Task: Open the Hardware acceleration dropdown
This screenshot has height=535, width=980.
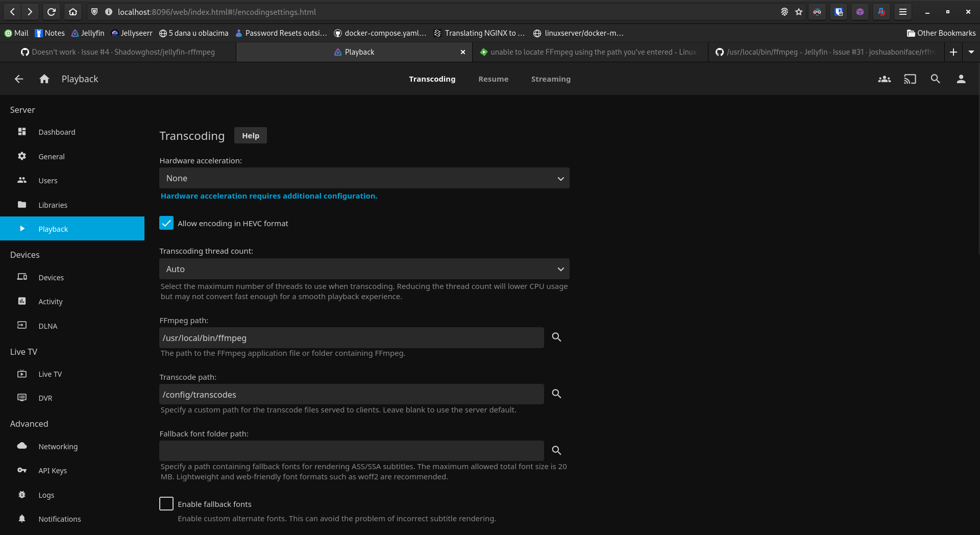Action: (364, 178)
